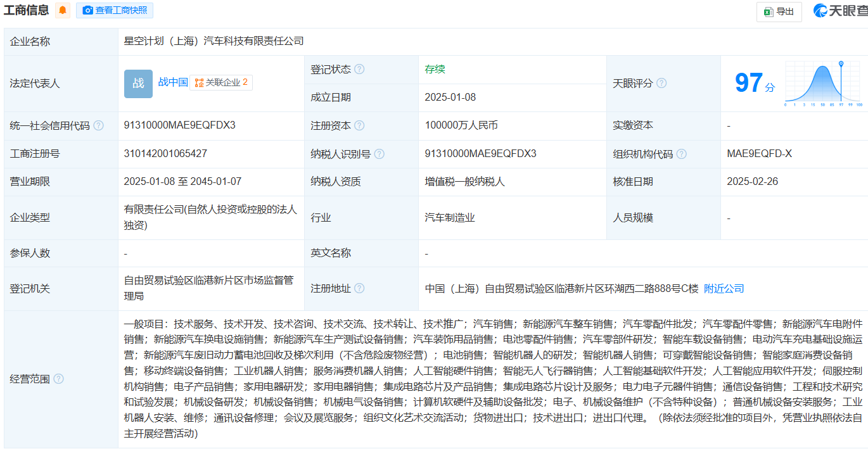Click the blue 战 avatar of the legal representative
This screenshot has height=449, width=868.
tap(138, 84)
